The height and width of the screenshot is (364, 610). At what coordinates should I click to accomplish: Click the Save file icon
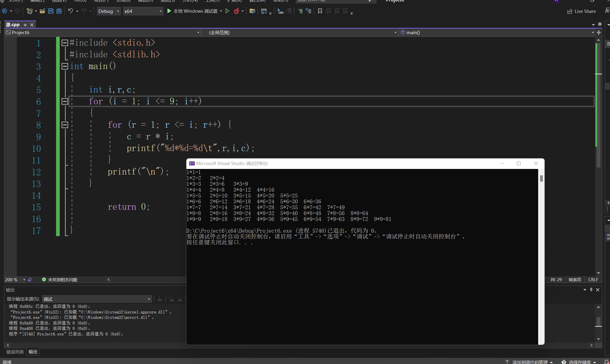pos(51,11)
